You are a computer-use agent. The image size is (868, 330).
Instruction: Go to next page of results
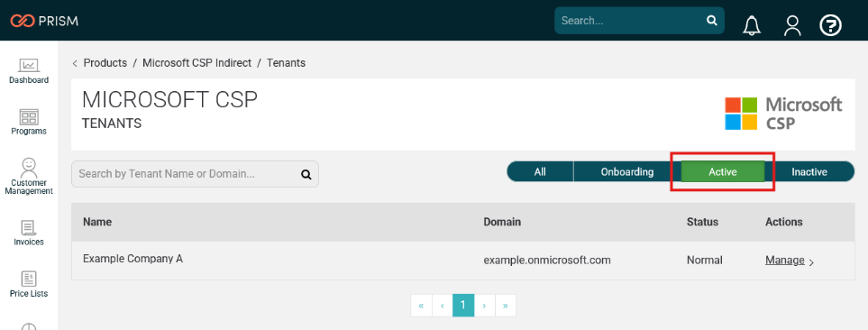(x=484, y=305)
